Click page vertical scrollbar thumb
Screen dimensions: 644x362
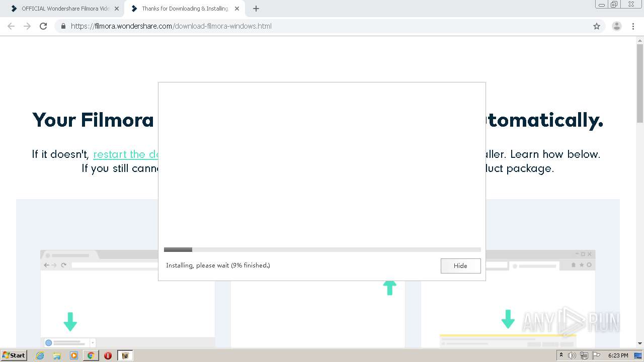pyautogui.click(x=640, y=83)
